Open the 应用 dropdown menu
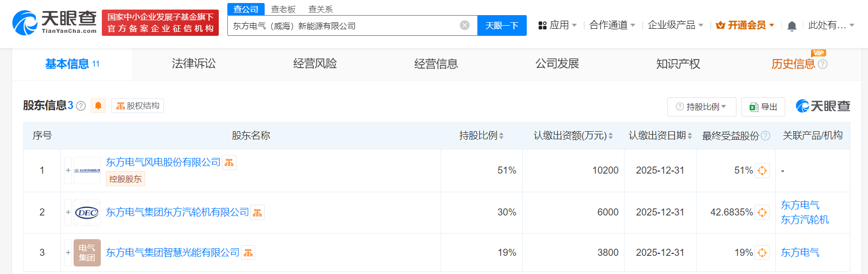Image resolution: width=868 pixels, height=274 pixels. [557, 25]
